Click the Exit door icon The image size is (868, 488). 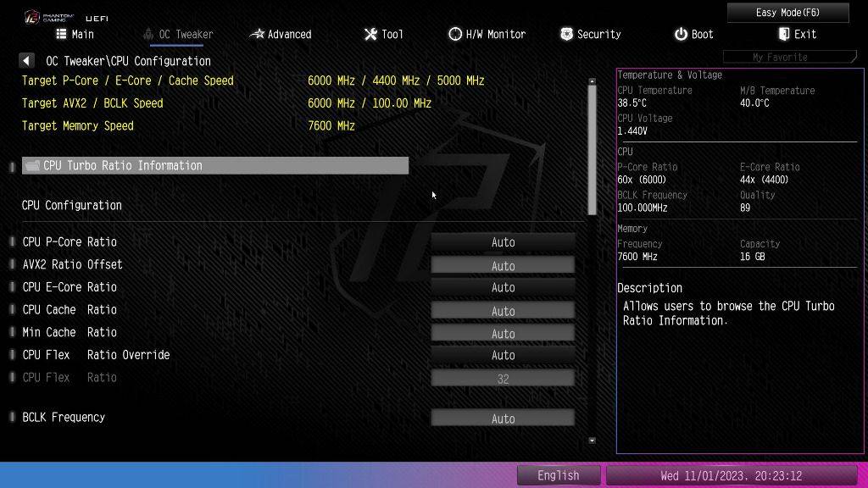coord(784,34)
